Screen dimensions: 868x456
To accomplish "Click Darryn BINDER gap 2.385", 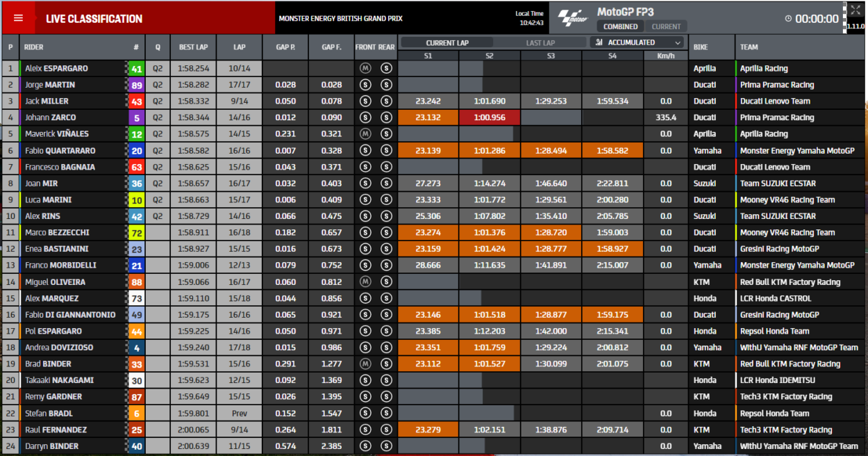I will tap(331, 446).
